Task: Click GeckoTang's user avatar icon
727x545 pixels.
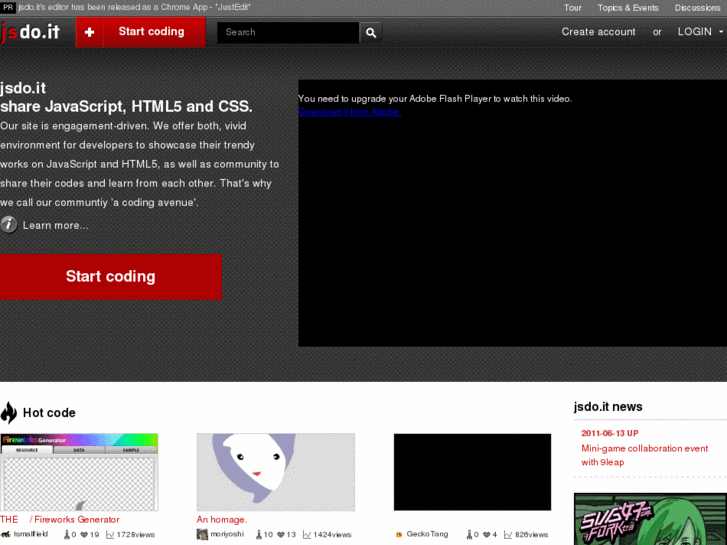Action: tap(399, 534)
